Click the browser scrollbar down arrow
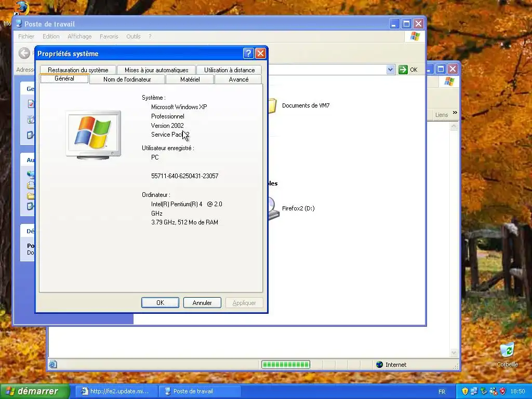The image size is (532, 399). tap(454, 353)
